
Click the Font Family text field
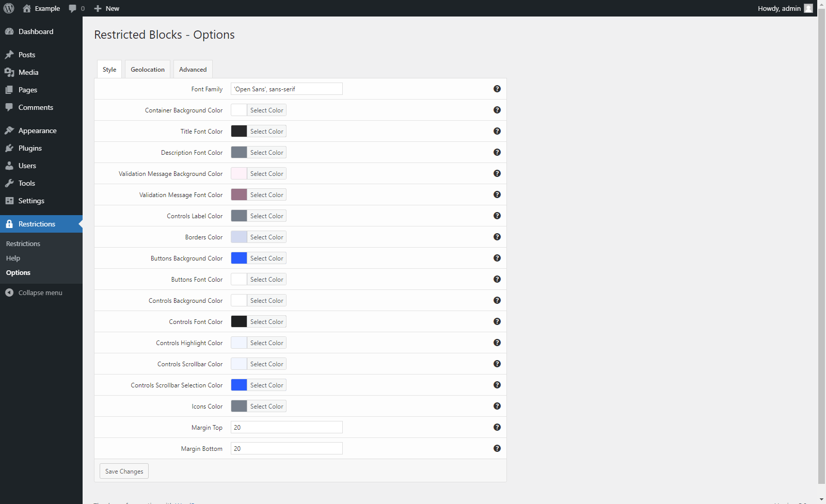[x=287, y=89]
